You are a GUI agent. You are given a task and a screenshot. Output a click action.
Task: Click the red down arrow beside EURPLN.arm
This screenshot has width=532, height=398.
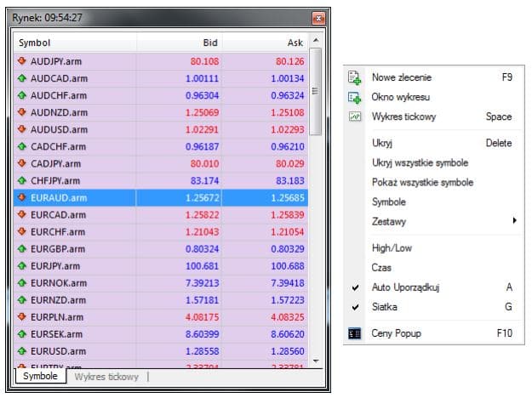point(22,316)
